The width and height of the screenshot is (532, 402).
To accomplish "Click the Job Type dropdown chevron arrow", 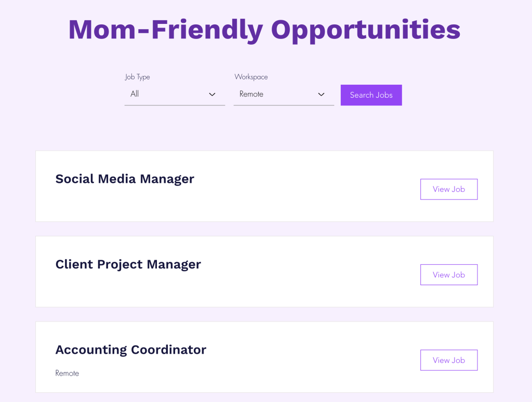I will pyautogui.click(x=212, y=95).
